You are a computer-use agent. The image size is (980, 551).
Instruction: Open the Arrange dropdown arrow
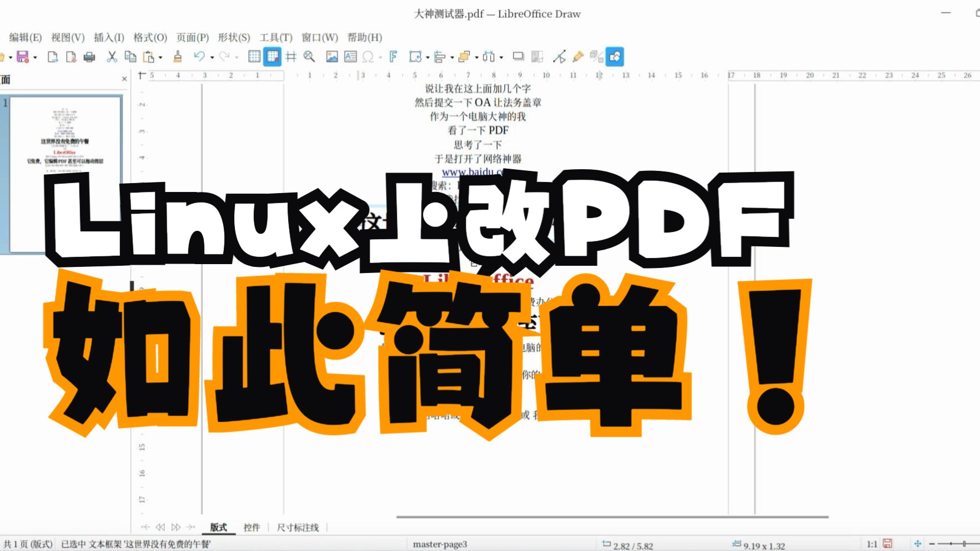coord(476,57)
